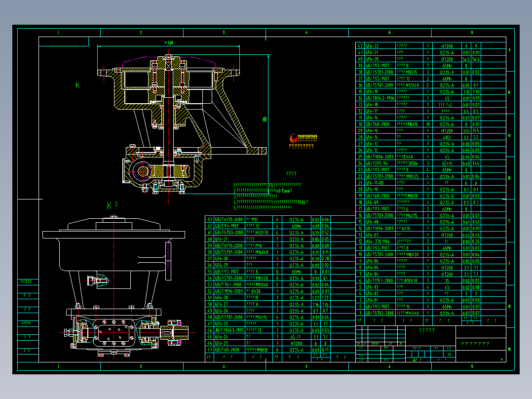Screen dimensions: 532x399
Task: Click the M16X40 specification cell
Action: [x=259, y=252]
